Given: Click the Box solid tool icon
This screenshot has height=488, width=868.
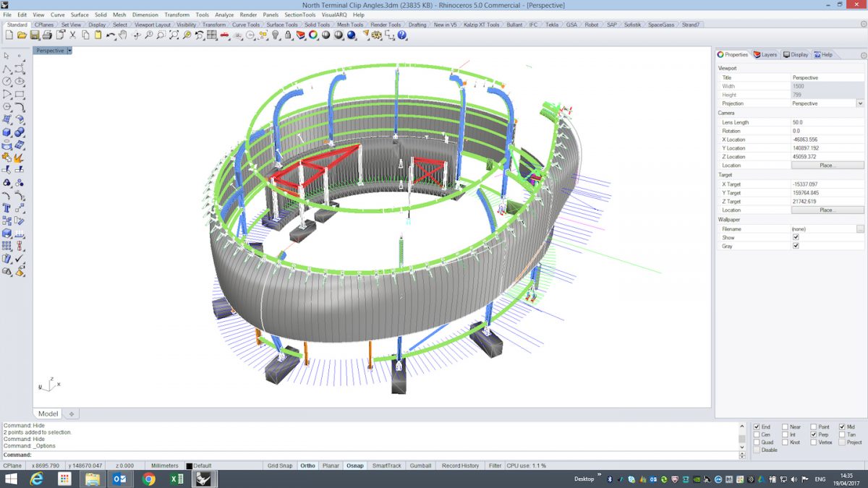Looking at the screenshot, I should pyautogui.click(x=7, y=132).
